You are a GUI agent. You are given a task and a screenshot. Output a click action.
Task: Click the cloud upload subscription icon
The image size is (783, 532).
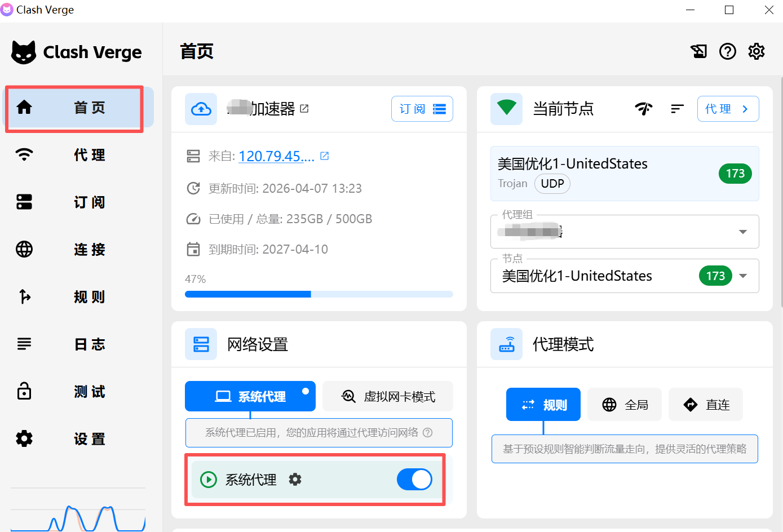tap(201, 109)
